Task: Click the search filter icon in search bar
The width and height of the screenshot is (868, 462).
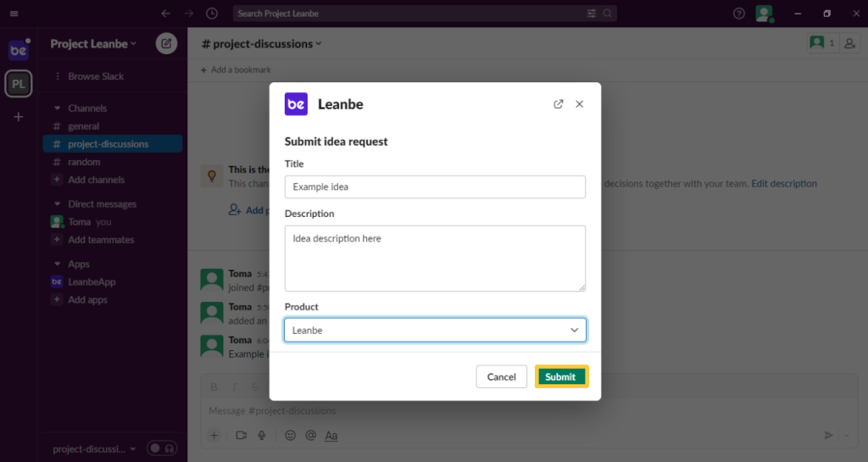Action: pyautogui.click(x=592, y=14)
